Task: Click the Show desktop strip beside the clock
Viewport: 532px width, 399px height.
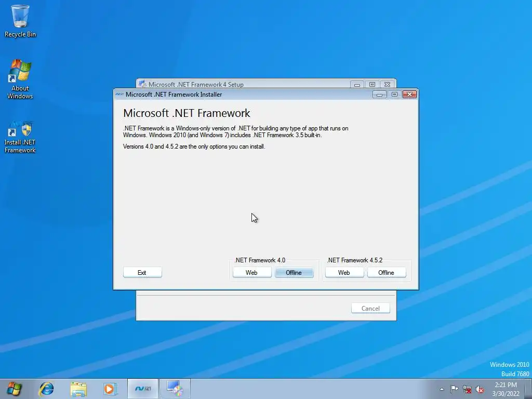Action: (x=528, y=389)
